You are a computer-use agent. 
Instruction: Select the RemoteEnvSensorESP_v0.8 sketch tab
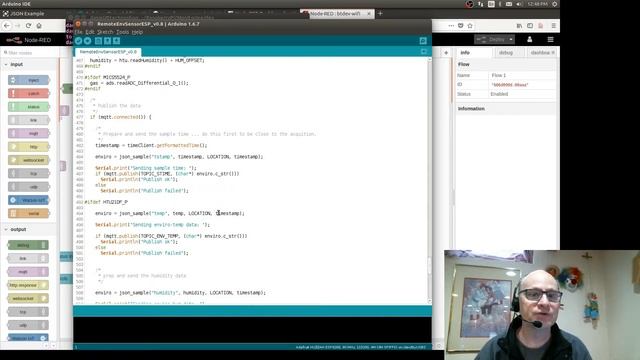coord(108,52)
